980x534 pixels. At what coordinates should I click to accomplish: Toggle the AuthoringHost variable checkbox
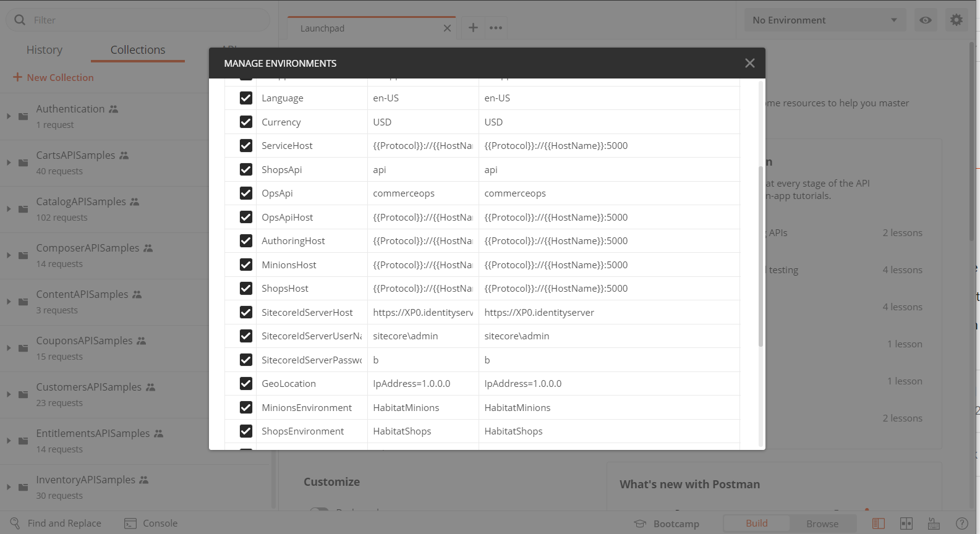coord(246,240)
